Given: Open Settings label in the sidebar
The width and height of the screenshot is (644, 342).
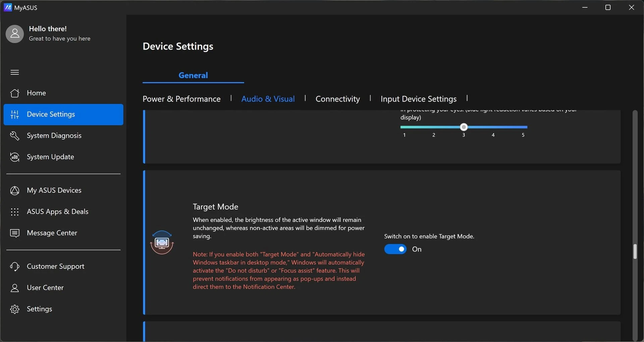Looking at the screenshot, I should (x=39, y=309).
